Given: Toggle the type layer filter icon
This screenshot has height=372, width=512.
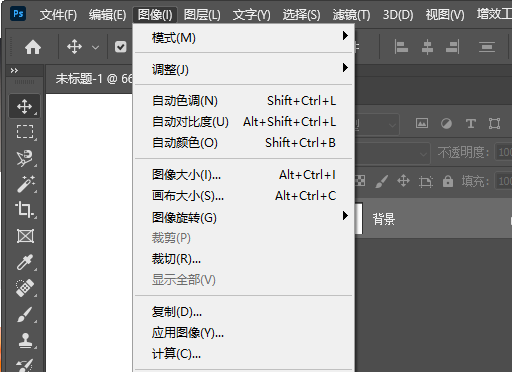Looking at the screenshot, I should 470,124.
